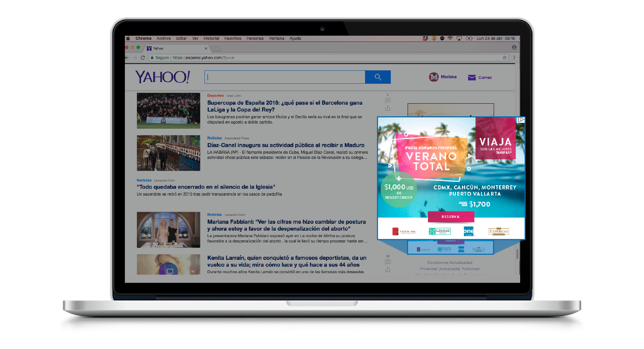Viewport: 644px width, 349px height.
Task: Open the Editar menu
Action: [x=182, y=38]
